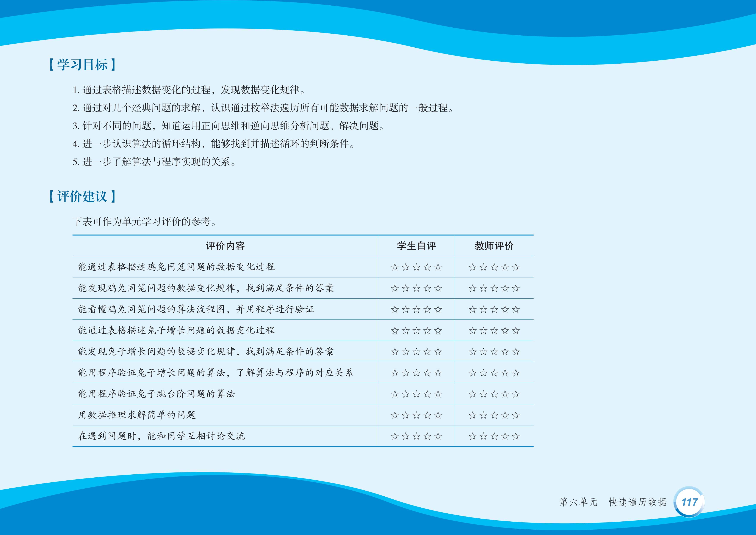
Task: Click the page number 117 badge
Action: tap(689, 502)
